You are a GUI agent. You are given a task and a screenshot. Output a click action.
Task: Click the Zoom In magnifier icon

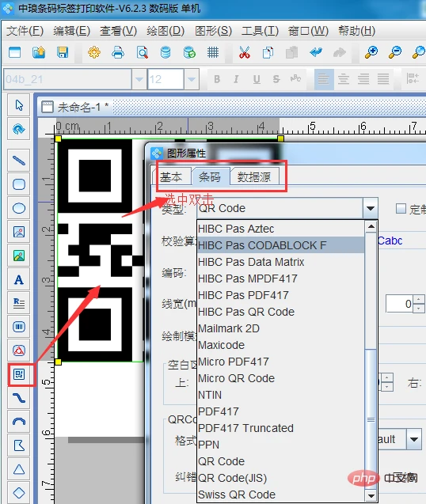tap(371, 52)
